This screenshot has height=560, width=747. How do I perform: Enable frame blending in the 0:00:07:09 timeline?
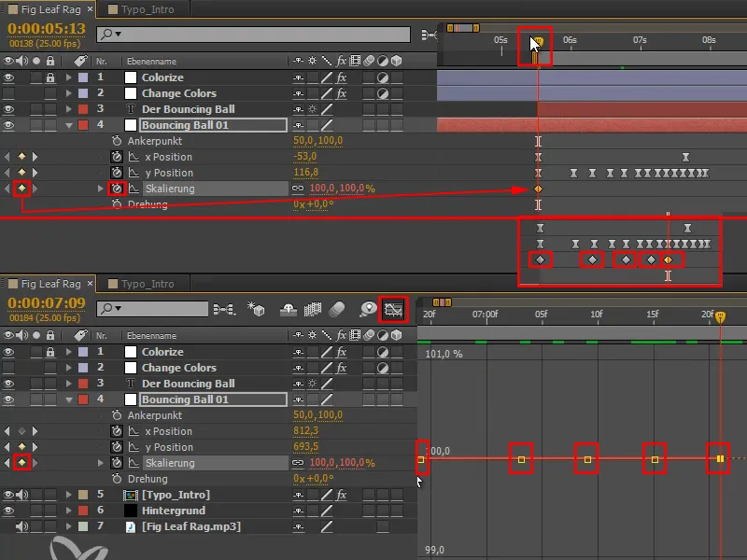click(x=313, y=310)
